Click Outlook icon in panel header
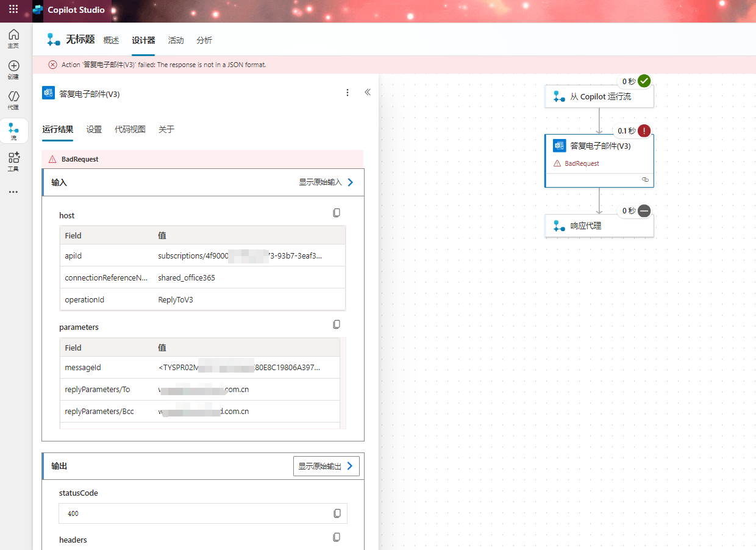 click(48, 93)
